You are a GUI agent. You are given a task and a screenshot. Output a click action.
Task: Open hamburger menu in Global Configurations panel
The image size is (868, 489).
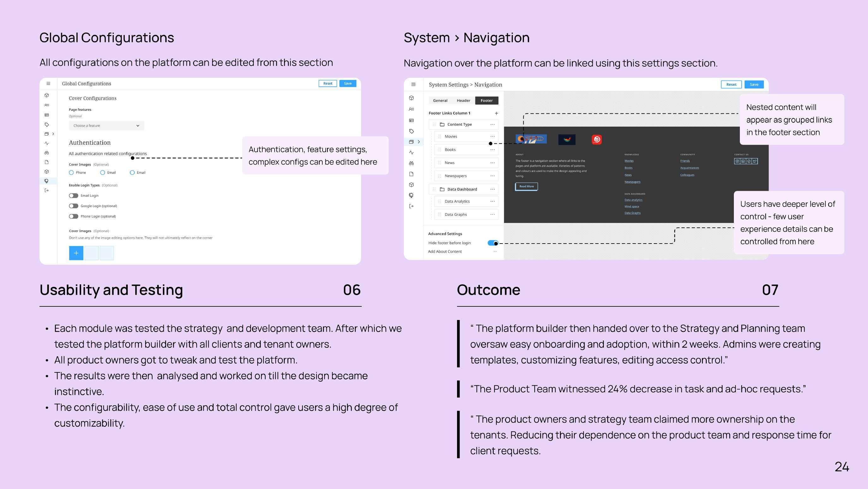click(x=48, y=84)
